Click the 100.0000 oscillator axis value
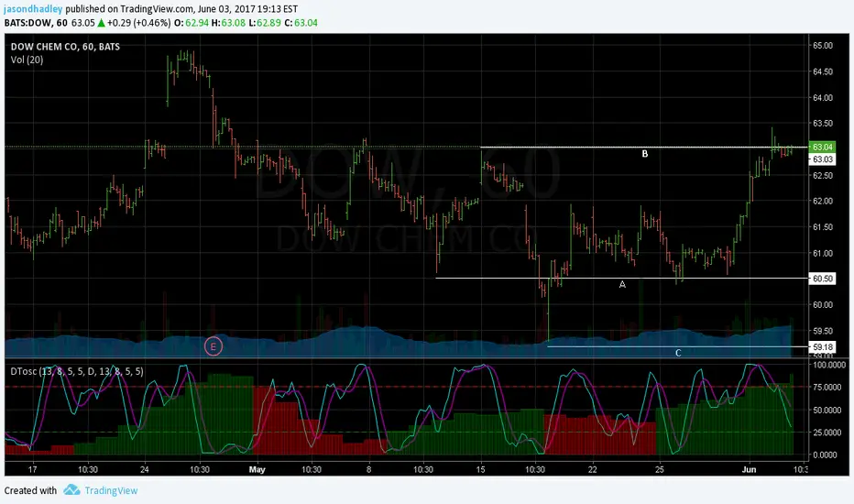The width and height of the screenshot is (854, 504). point(830,365)
